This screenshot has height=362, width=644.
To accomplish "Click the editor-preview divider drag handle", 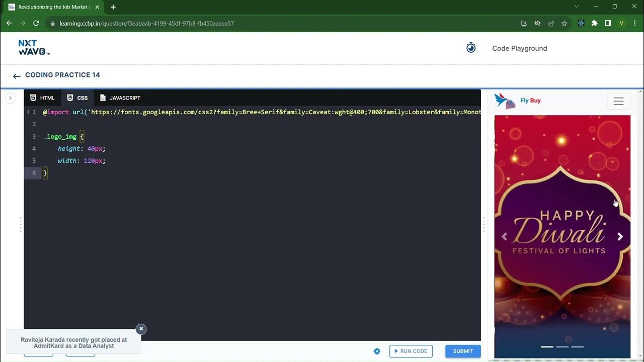I will tap(484, 224).
